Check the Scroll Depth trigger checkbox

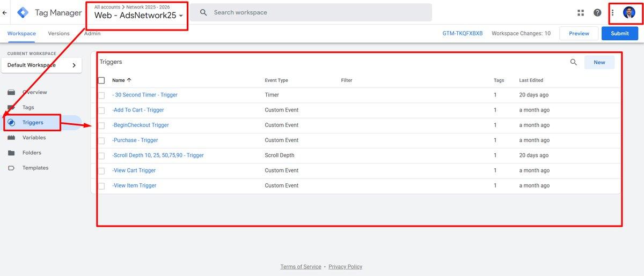pos(101,155)
